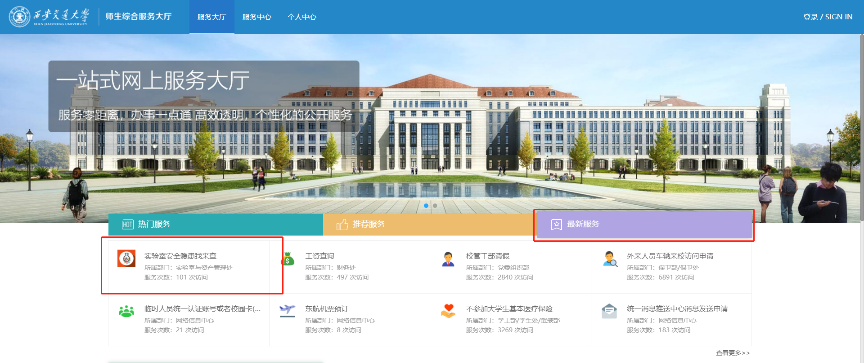Click the businessman avatar leave-request icon
Viewport: 864px width, 363px height.
click(449, 258)
